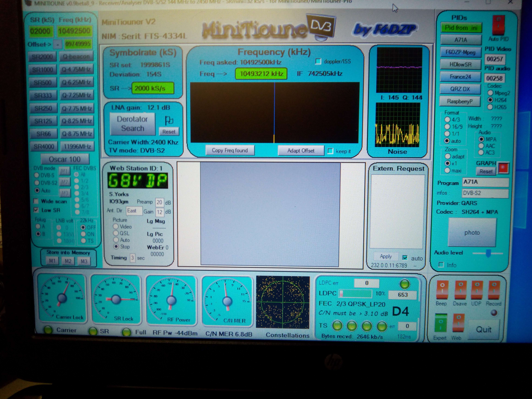The image size is (532, 399).
Task: Adjust the Audio level slider
Action: click(x=488, y=253)
